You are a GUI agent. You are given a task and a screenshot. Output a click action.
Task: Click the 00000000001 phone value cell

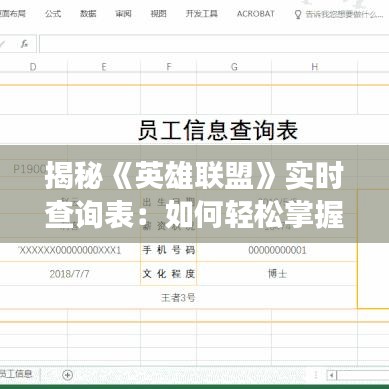coord(277,250)
